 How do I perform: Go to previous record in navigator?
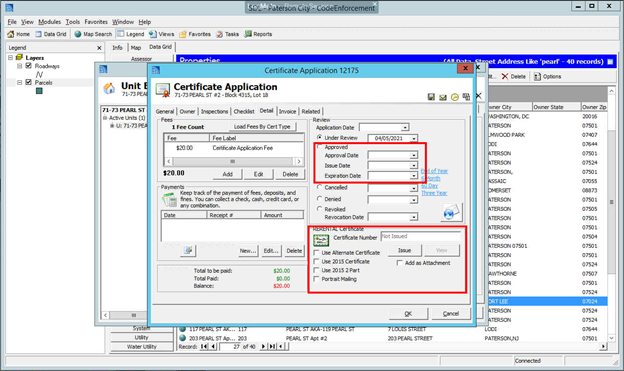213,347
